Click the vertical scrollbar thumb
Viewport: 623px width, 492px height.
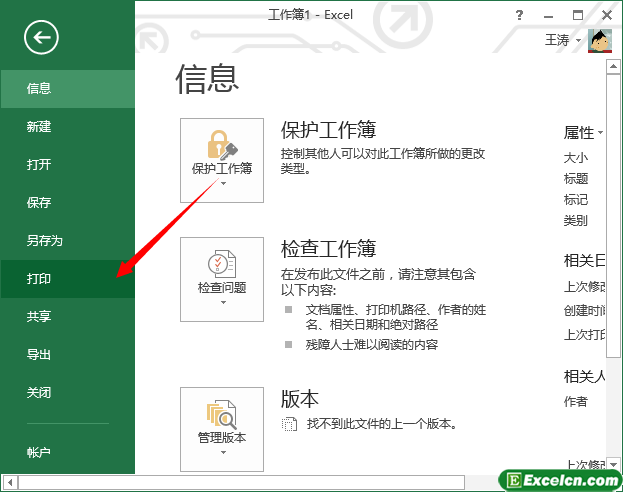pyautogui.click(x=613, y=215)
